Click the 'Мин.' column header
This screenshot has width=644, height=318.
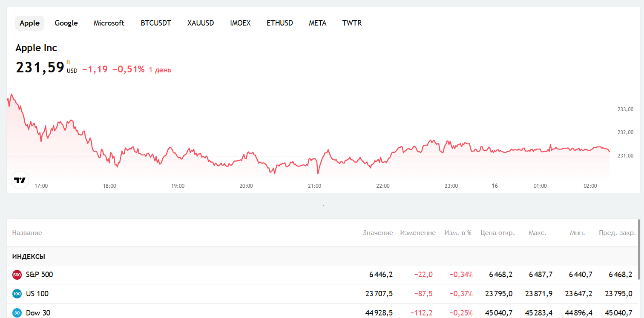click(x=578, y=233)
